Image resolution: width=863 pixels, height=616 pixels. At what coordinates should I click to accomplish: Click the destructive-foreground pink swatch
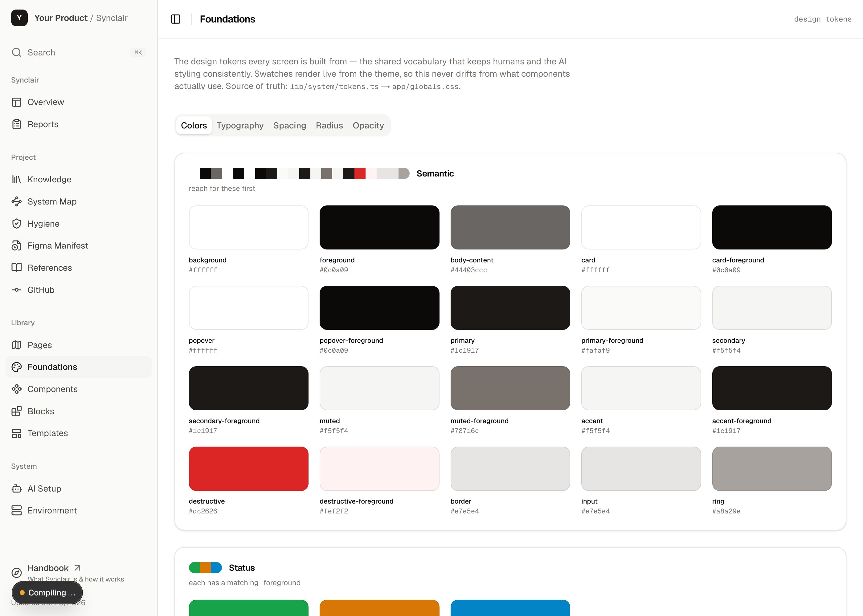pos(379,468)
